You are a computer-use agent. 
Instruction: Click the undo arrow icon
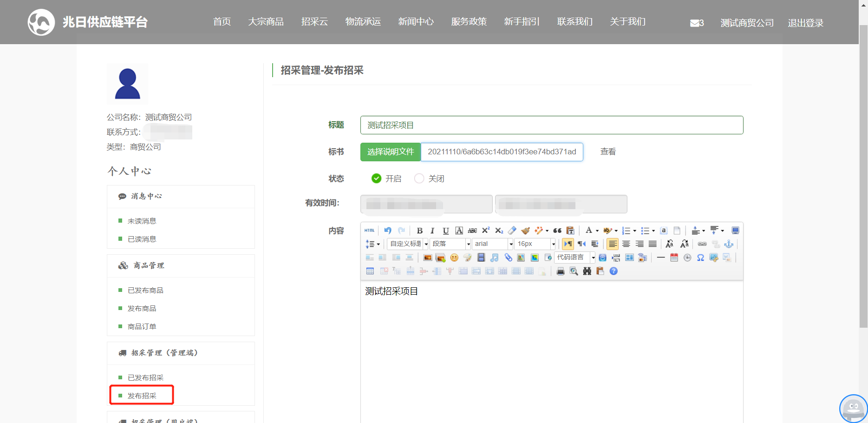click(x=388, y=231)
